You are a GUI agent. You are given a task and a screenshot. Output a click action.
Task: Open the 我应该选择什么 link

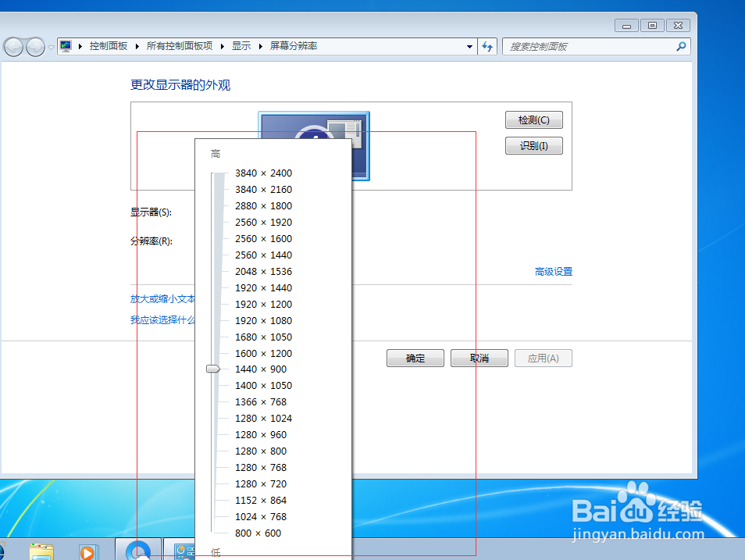tap(162, 320)
